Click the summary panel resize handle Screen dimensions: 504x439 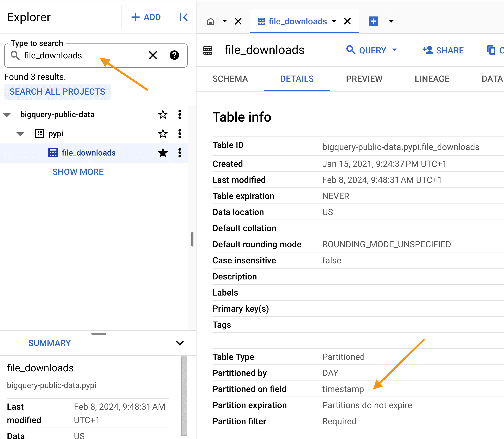pyautogui.click(x=98, y=333)
